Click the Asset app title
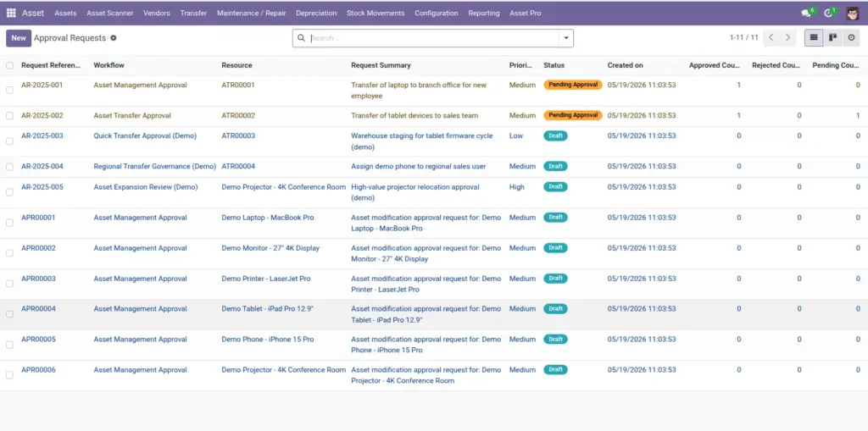 coord(33,13)
